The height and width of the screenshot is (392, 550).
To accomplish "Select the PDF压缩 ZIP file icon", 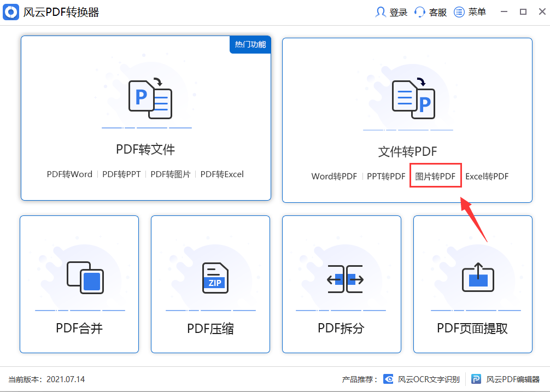I will (215, 278).
